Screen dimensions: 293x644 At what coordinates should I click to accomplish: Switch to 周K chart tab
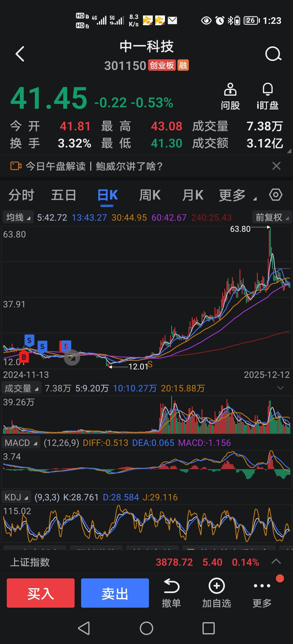pyautogui.click(x=150, y=195)
